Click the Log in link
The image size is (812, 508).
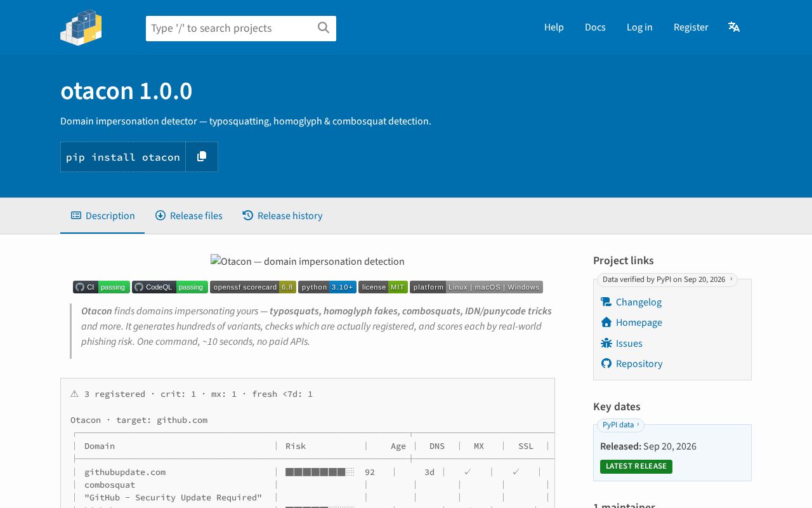tap(639, 27)
